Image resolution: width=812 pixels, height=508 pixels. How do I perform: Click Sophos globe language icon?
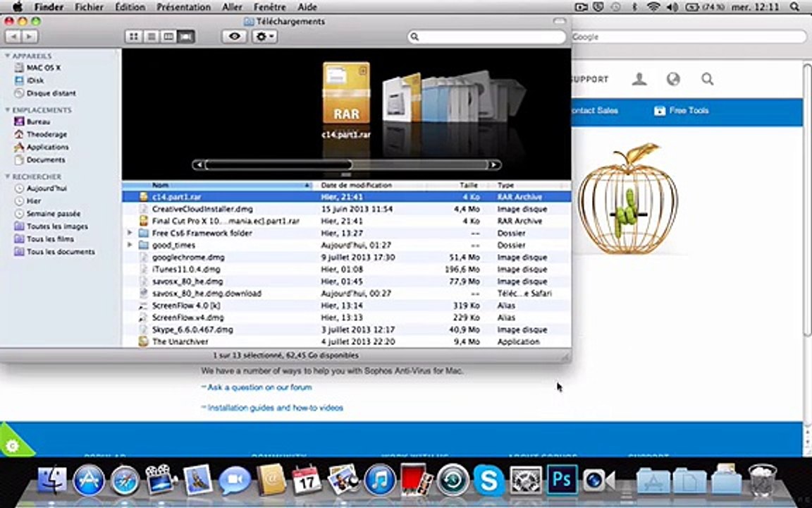672,79
